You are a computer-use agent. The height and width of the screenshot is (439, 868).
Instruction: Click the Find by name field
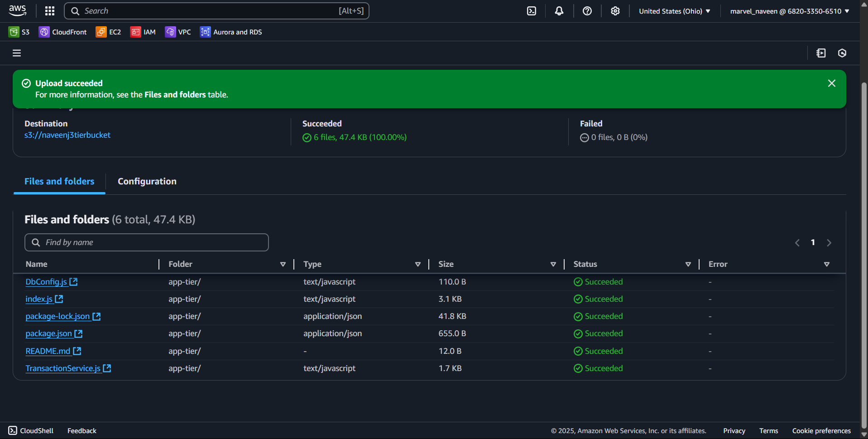(x=147, y=242)
